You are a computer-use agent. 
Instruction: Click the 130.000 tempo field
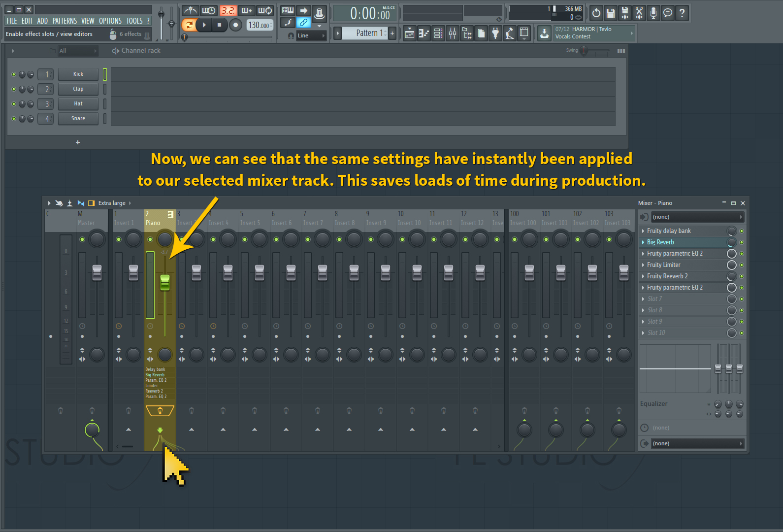[x=260, y=25]
